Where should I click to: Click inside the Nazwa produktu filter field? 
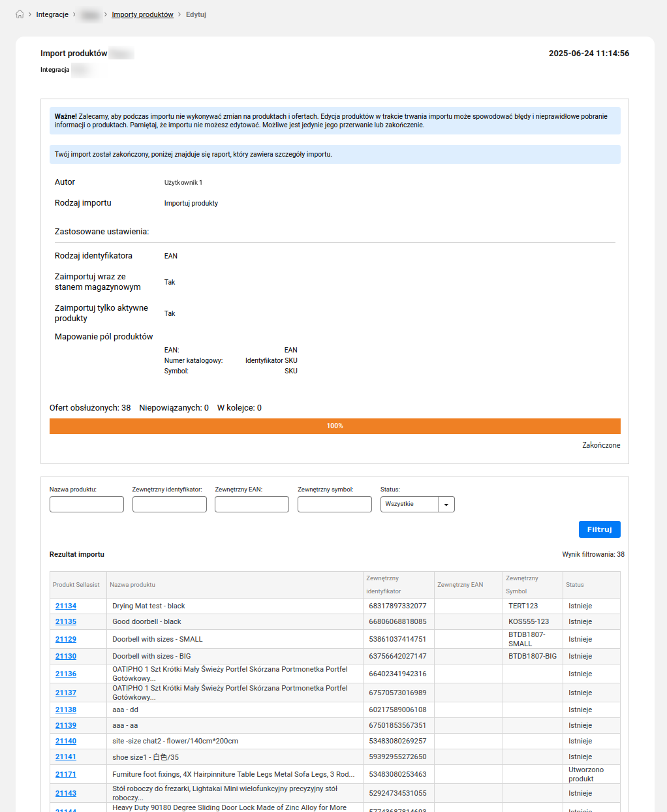click(x=87, y=504)
